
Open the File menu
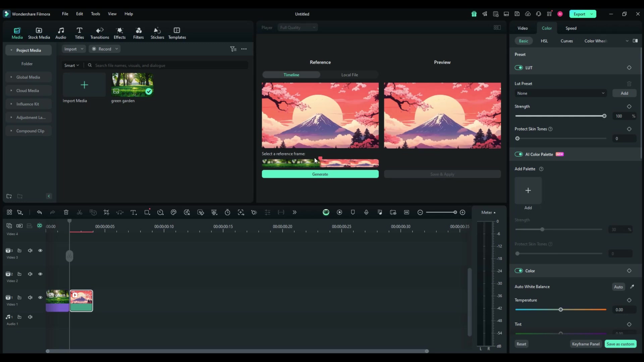[65, 14]
